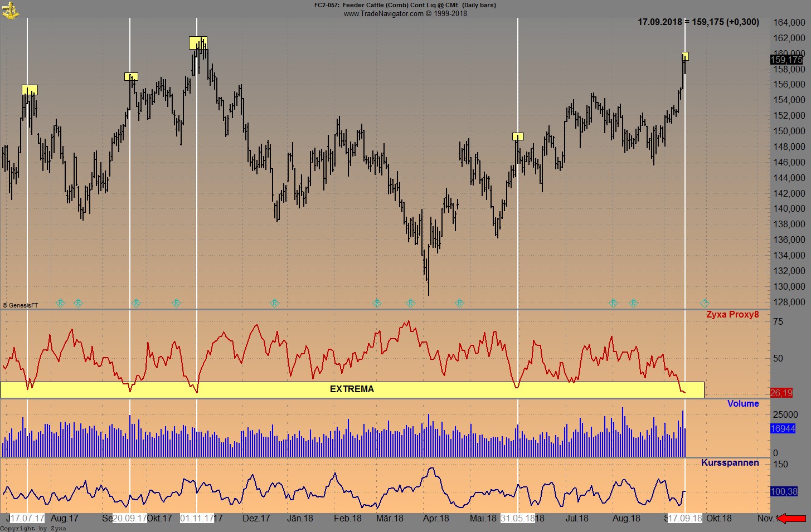Image resolution: width=811 pixels, height=532 pixels.
Task: Click the © GenesisFT label
Action: [21, 305]
